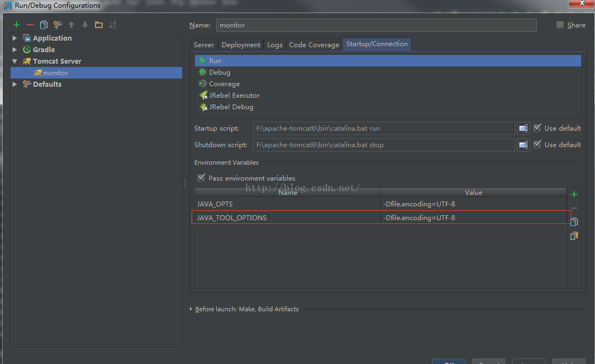Move configuration down with arrow icon
This screenshot has height=364, width=595.
(85, 25)
